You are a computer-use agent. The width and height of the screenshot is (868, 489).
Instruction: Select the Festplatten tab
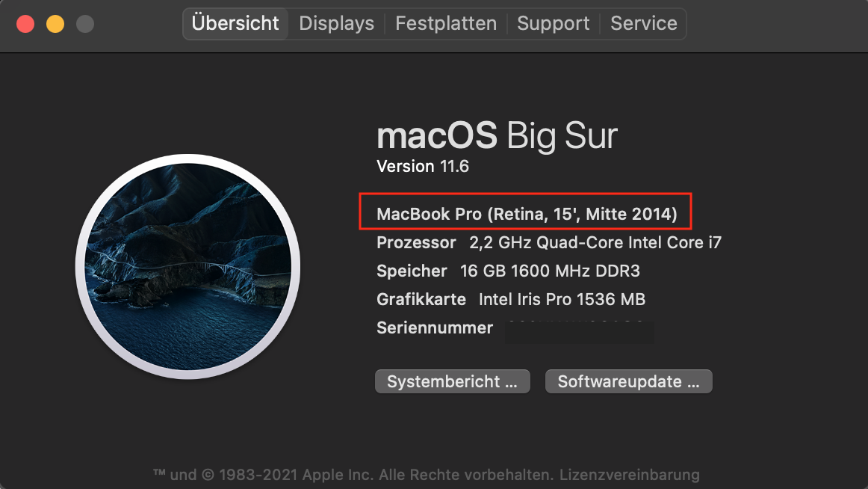point(446,23)
